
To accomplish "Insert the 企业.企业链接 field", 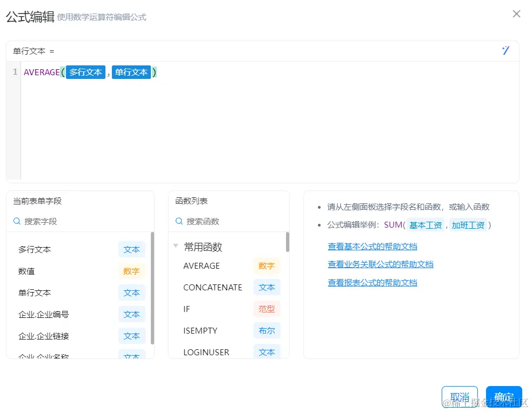I will pyautogui.click(x=43, y=336).
